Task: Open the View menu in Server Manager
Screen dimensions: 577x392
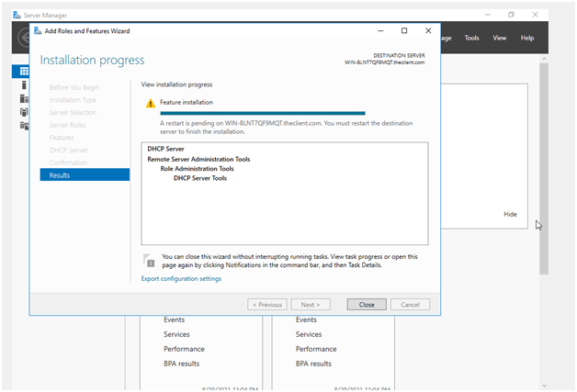Action: point(499,38)
